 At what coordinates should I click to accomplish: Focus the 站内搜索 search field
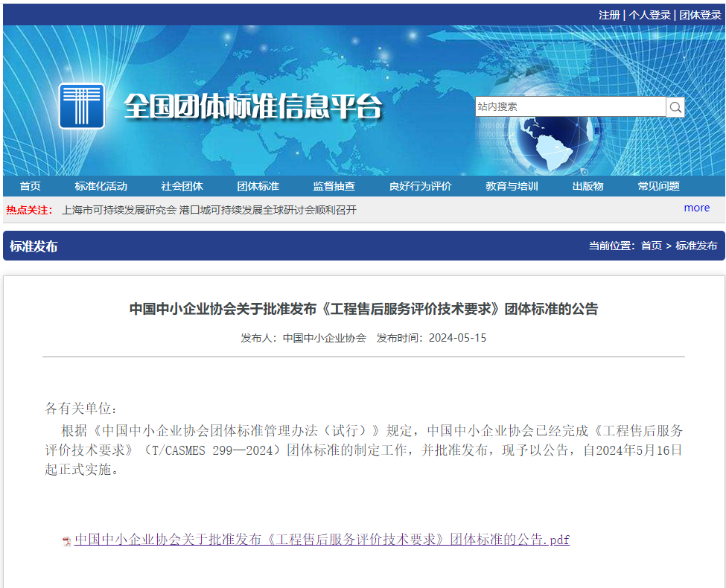click(570, 107)
